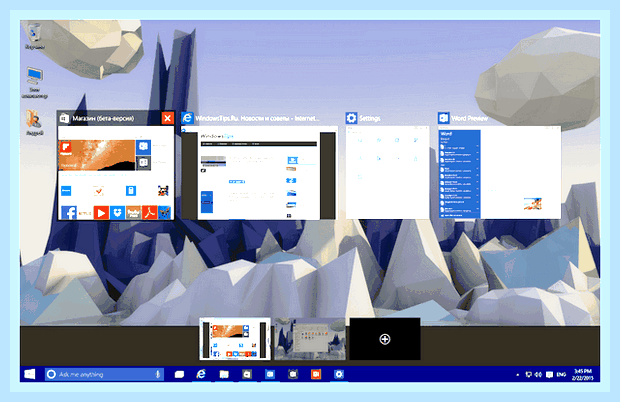Viewport: 620px width, 402px height.
Task: Click the Word Preview icon above its preview
Action: pos(444,118)
